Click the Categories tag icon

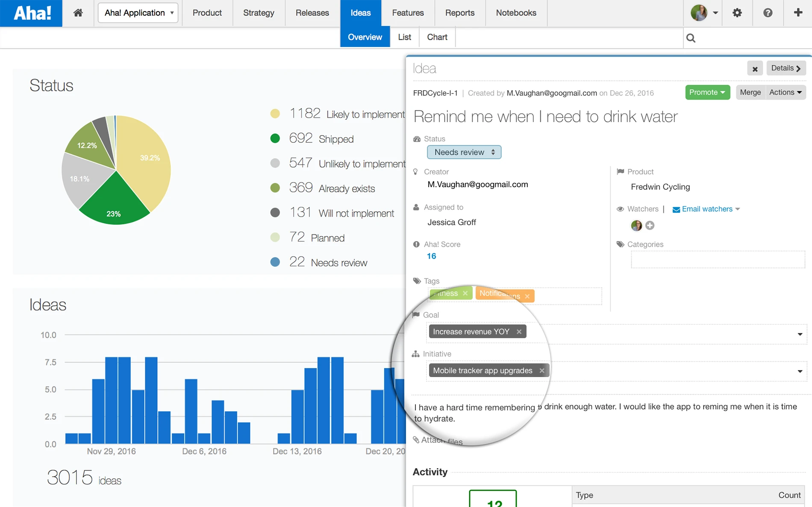point(621,244)
